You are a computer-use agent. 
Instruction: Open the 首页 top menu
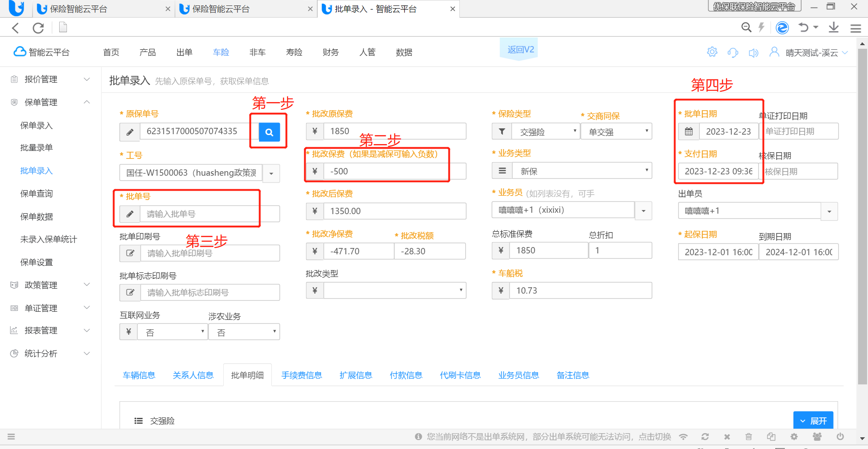point(111,52)
